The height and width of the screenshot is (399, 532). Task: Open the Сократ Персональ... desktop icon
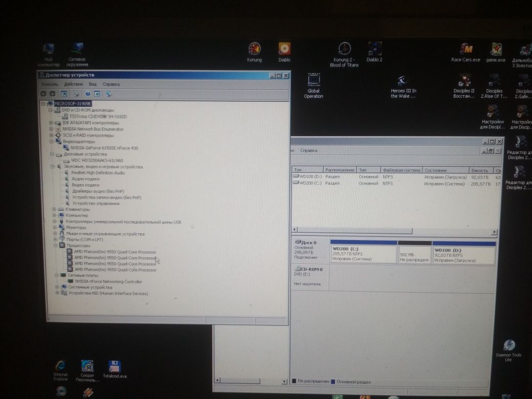coord(87,371)
